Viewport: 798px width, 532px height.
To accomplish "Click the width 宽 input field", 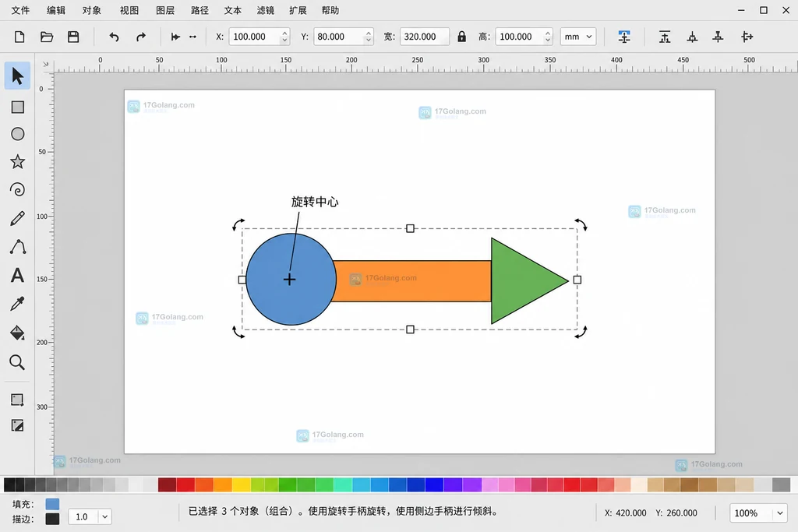I will [425, 37].
